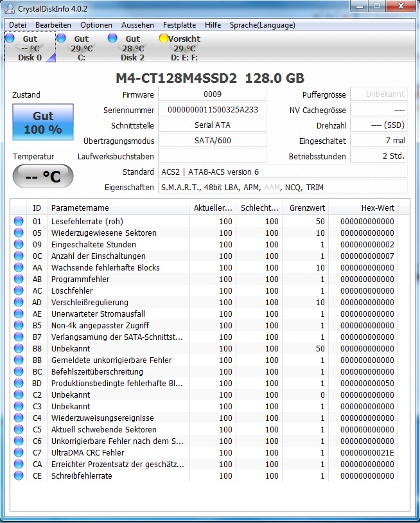Click the Betriebsstunden value 2 Std.
Screen dimensions: 420x523
379,155
